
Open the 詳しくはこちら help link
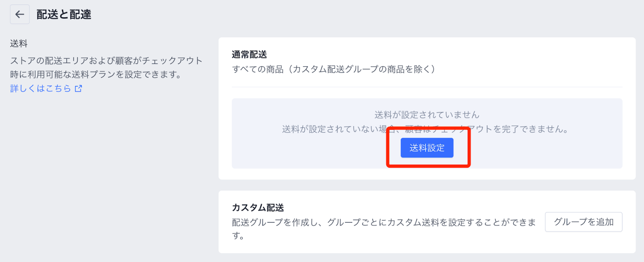(40, 88)
